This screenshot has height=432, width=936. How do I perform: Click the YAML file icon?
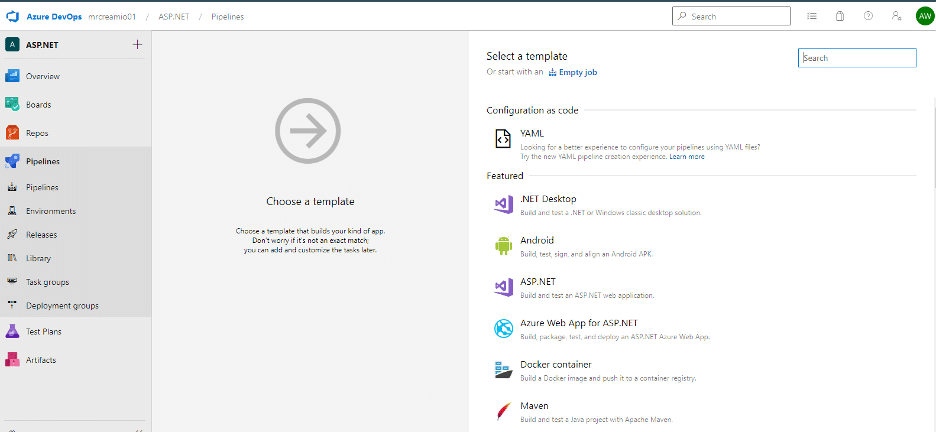click(x=503, y=138)
